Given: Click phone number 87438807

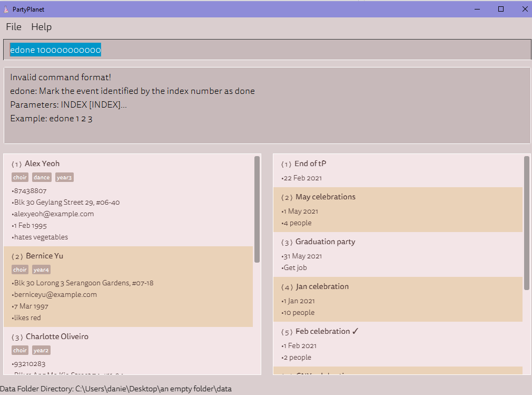Looking at the screenshot, I should 30,191.
